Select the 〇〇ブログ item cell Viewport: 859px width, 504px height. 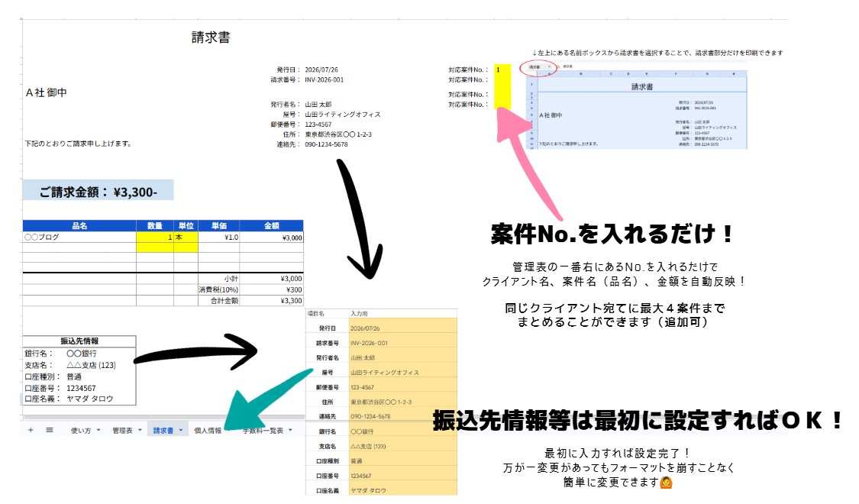coord(79,237)
